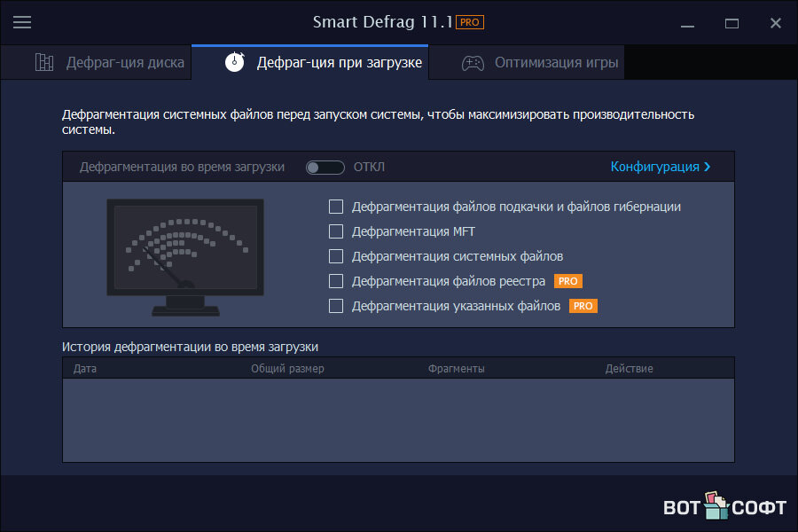Click the game controller icon
This screenshot has width=798, height=532.
pos(473,63)
